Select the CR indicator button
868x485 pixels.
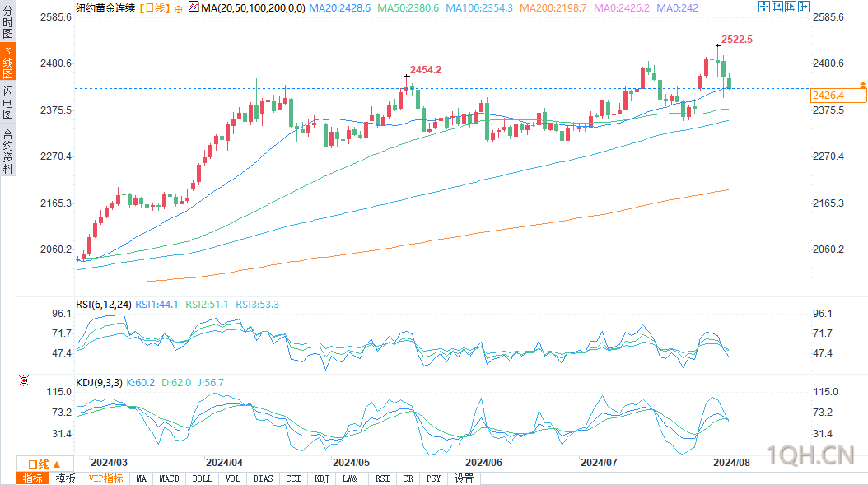click(408, 478)
